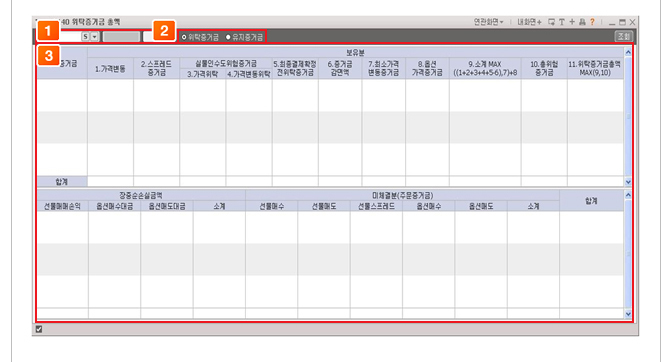The image size is (670, 362).
Task: Click the 보유분 column group header
Action: tap(355, 53)
